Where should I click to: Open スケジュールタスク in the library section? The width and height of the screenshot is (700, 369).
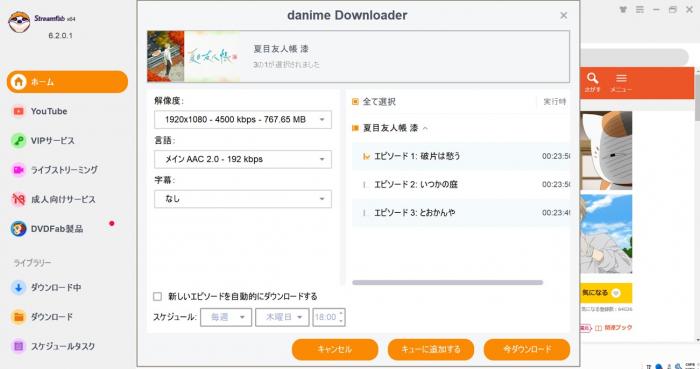click(62, 346)
